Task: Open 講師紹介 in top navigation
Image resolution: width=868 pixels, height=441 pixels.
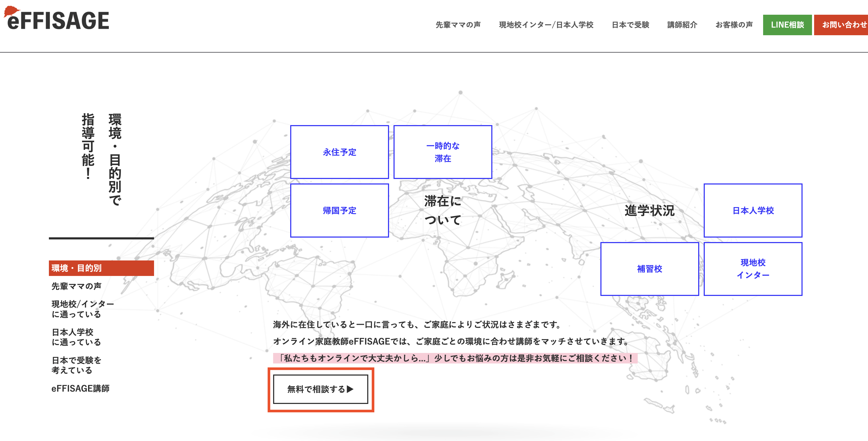Action: point(682,25)
